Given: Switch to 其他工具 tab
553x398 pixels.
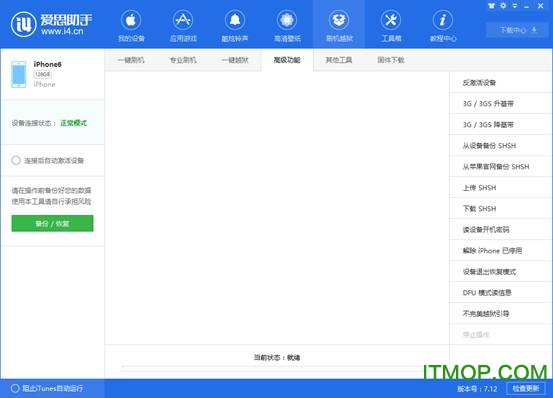Looking at the screenshot, I should [x=339, y=60].
